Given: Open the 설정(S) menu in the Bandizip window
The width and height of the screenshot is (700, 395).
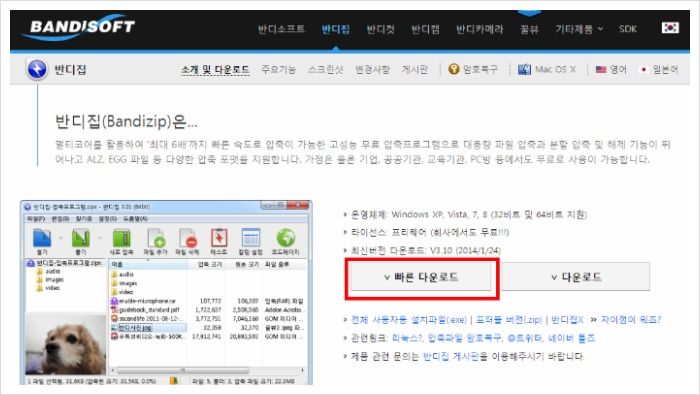Looking at the screenshot, I should point(108,219).
